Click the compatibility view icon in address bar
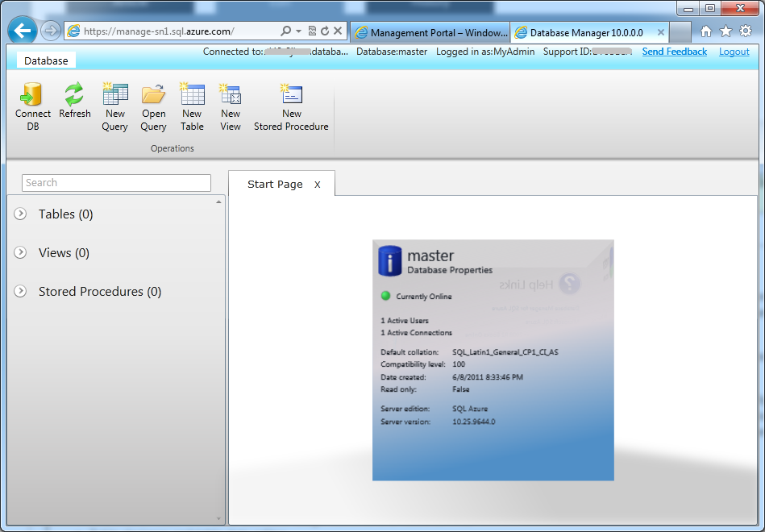 coord(312,31)
